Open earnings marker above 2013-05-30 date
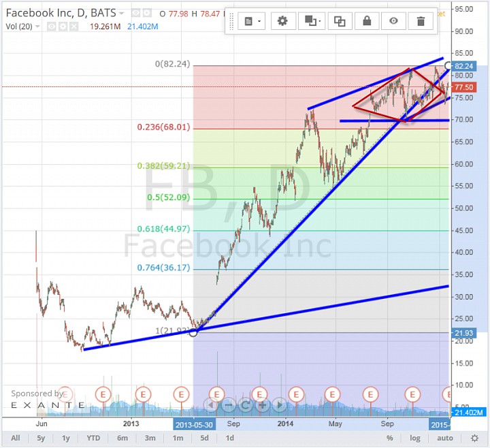 click(x=181, y=394)
